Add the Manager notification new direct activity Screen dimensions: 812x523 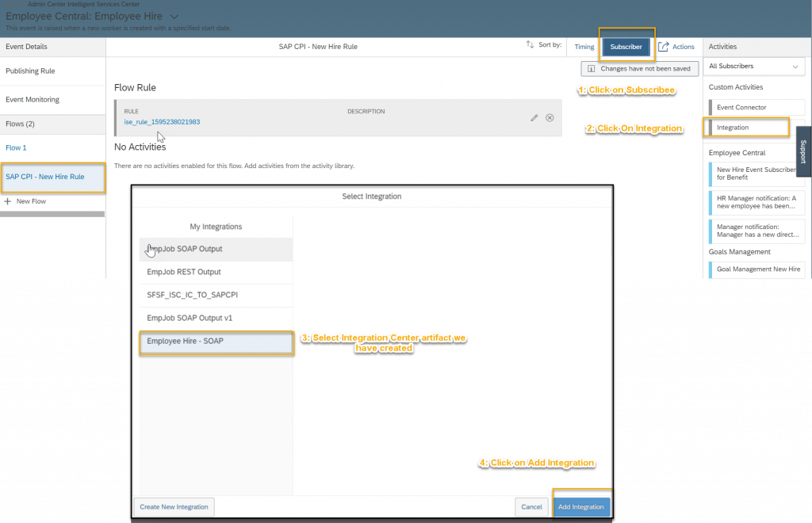pyautogui.click(x=756, y=231)
